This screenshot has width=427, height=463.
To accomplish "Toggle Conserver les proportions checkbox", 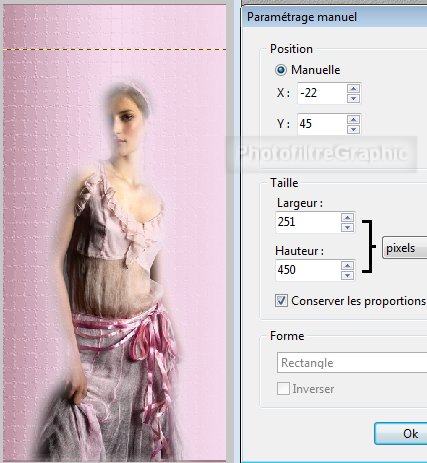I will coord(281,301).
